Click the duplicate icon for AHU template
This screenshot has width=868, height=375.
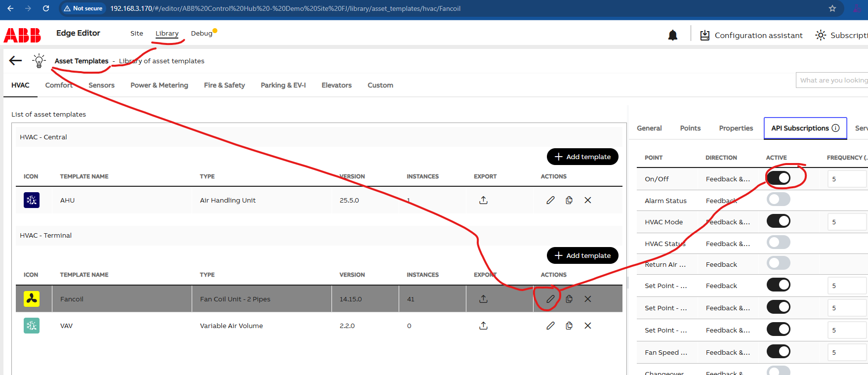tap(569, 200)
